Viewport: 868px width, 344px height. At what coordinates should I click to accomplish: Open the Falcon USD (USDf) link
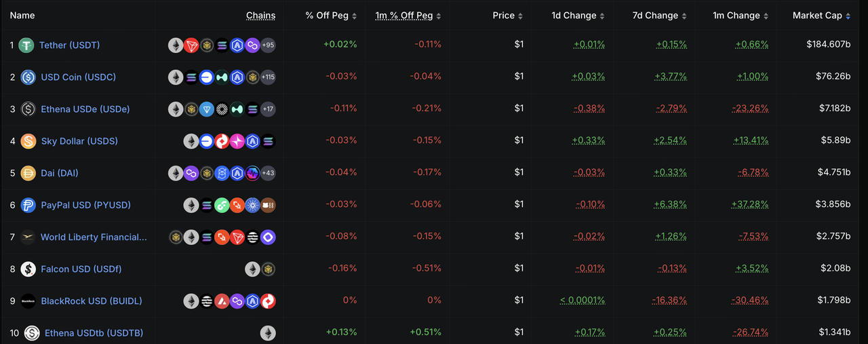coord(81,269)
